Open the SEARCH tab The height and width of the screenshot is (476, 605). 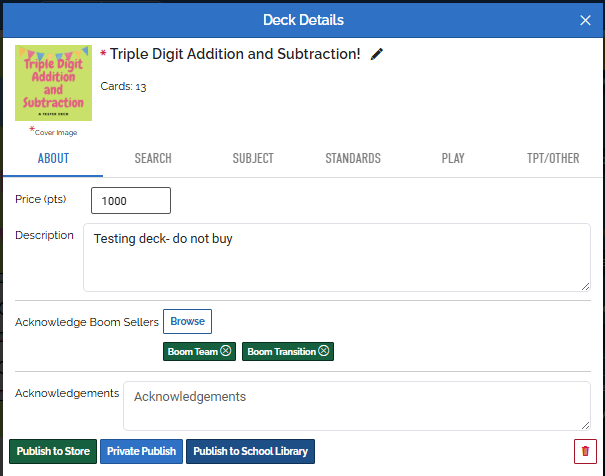[153, 158]
